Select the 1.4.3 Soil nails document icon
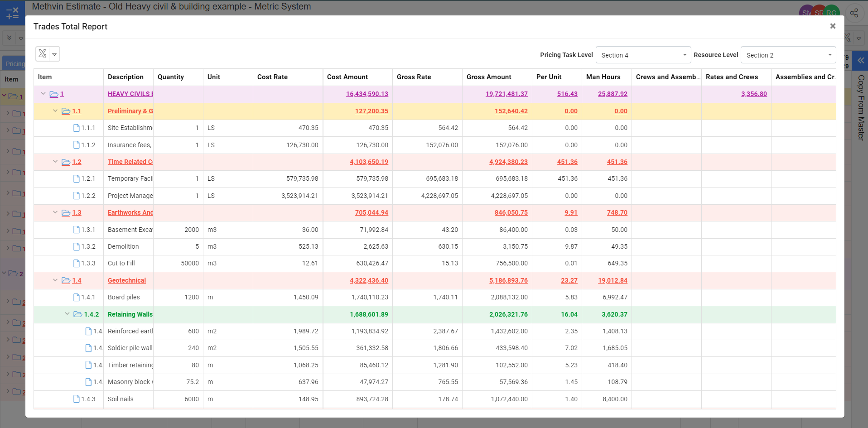Viewport: 868px width, 428px height. (x=77, y=399)
